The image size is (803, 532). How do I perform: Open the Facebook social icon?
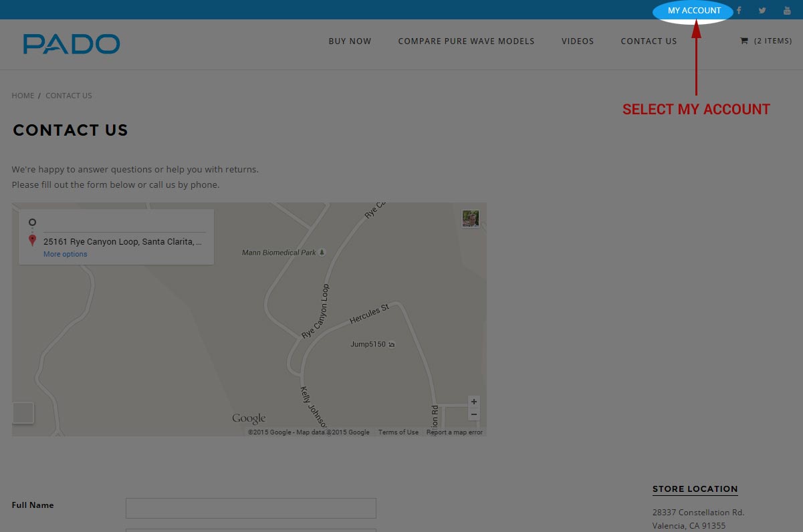coord(739,11)
